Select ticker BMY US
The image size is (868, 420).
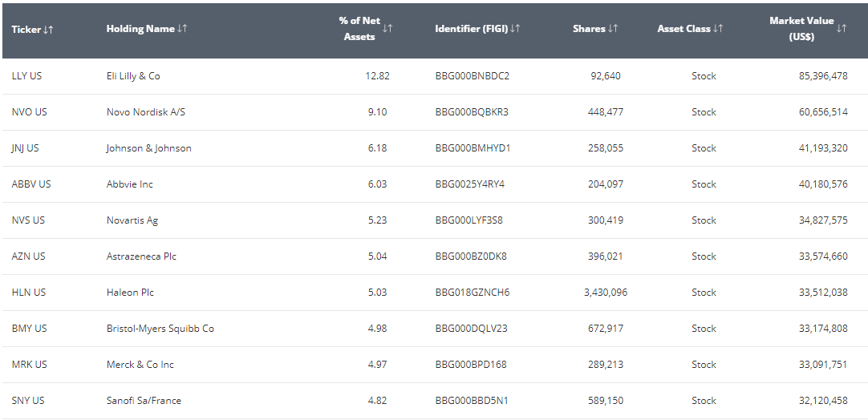(x=30, y=328)
